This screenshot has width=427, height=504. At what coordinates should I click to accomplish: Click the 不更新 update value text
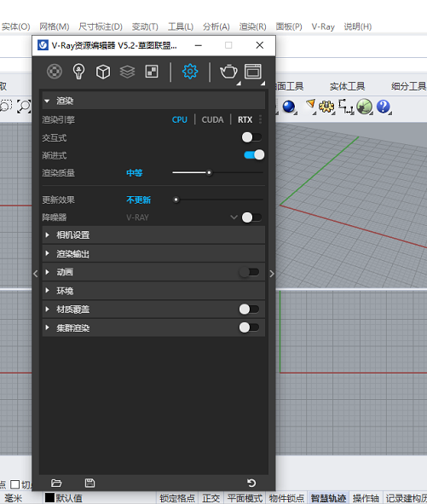(138, 200)
